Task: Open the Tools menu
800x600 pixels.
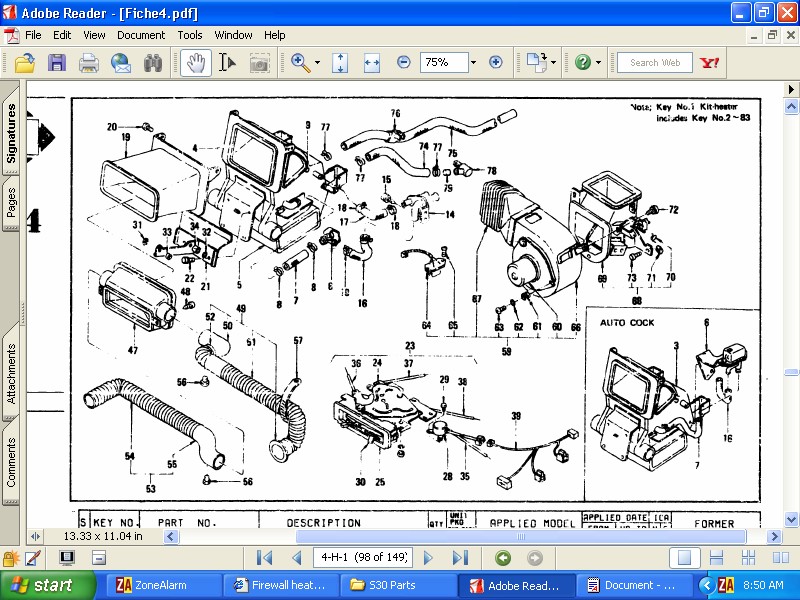Action: pos(190,35)
